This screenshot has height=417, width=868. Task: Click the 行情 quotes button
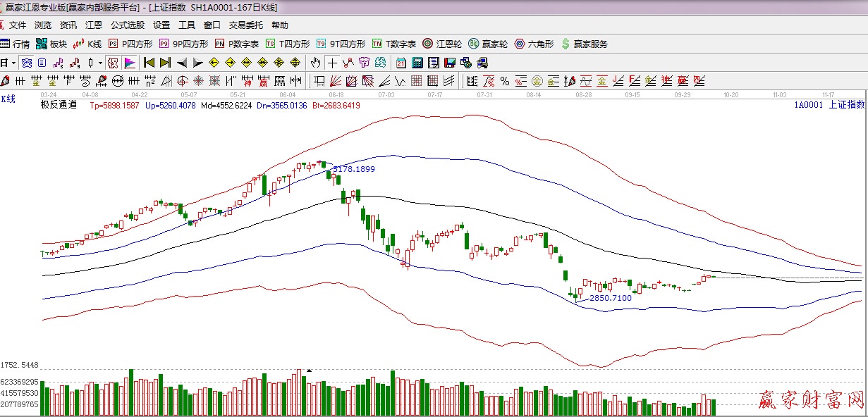coord(15,44)
